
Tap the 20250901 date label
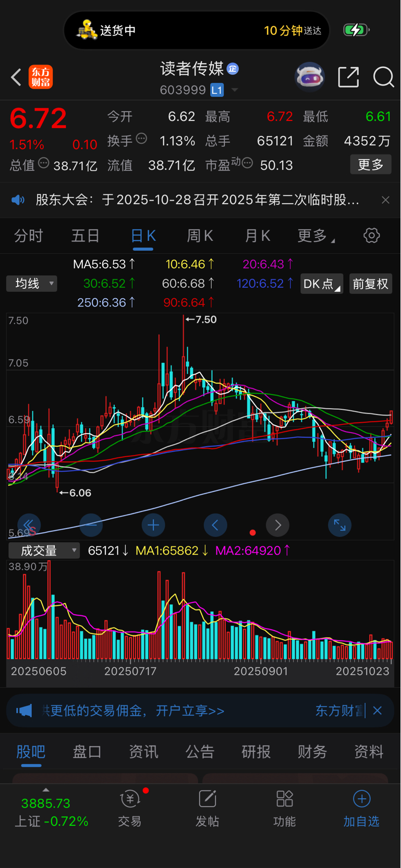click(x=261, y=671)
